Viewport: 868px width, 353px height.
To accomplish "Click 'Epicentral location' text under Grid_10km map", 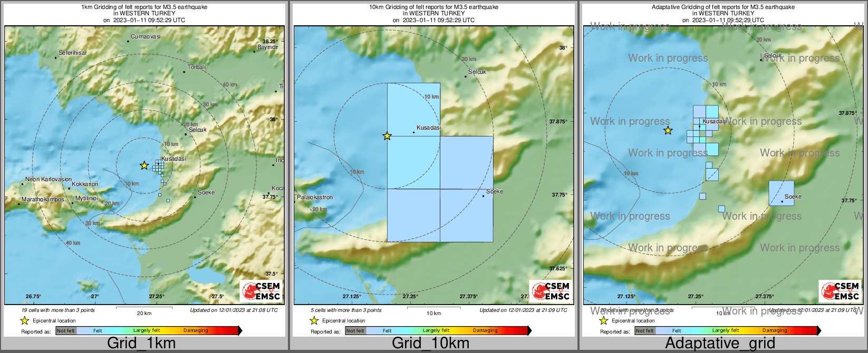I will coord(344,321).
